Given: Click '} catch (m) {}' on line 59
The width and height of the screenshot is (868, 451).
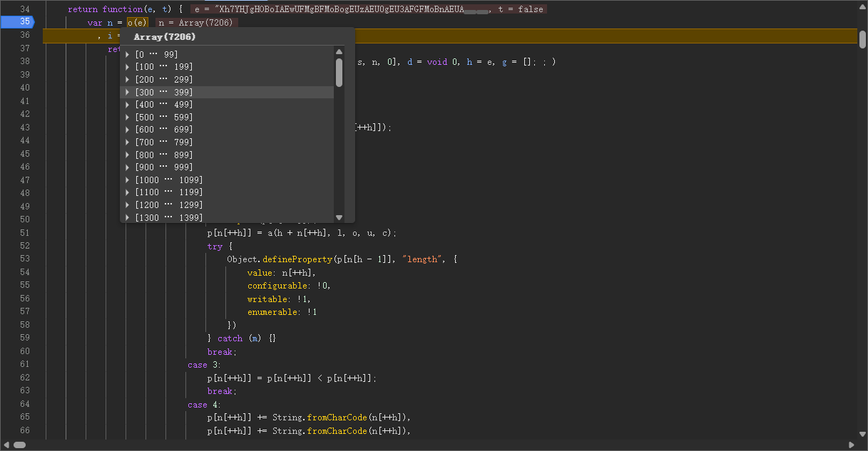Looking at the screenshot, I should click(x=242, y=338).
